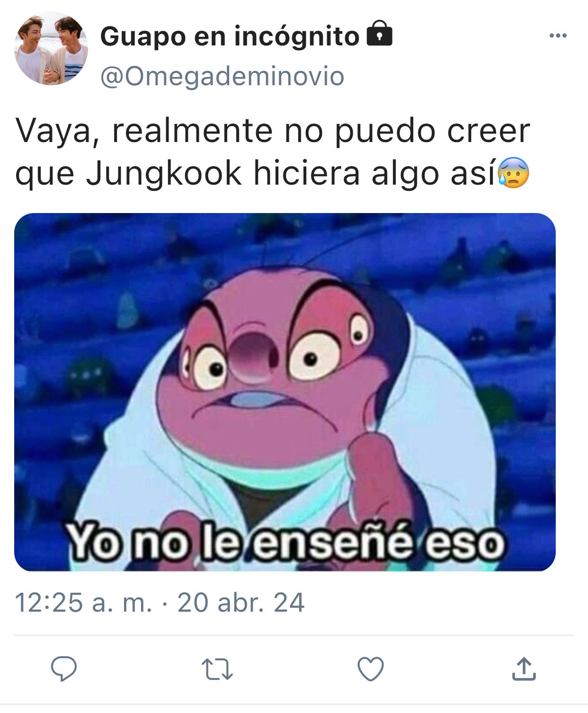Like the tweet with the heart icon
The image size is (588, 713).
[x=370, y=669]
